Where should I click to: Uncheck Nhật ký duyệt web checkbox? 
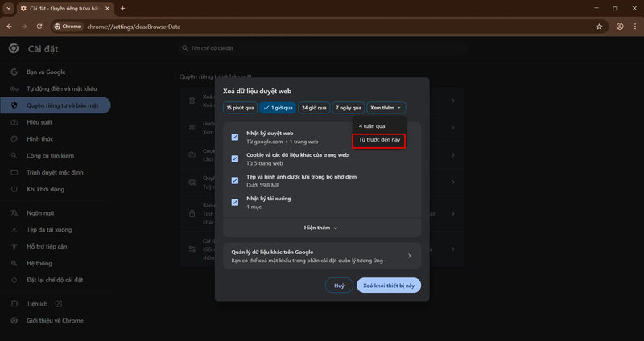[235, 137]
